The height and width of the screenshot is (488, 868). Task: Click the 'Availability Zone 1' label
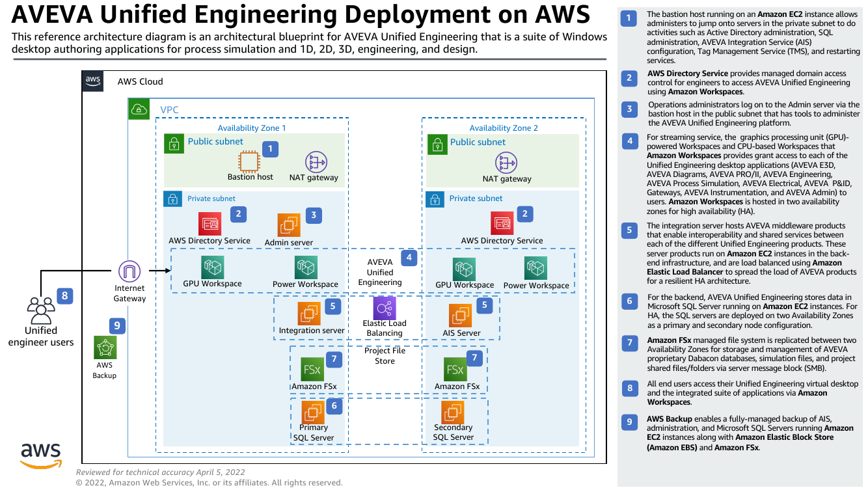pyautogui.click(x=252, y=128)
